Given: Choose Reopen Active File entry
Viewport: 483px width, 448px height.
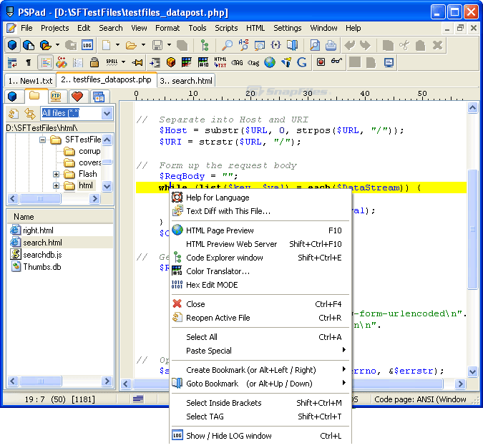Looking at the screenshot, I should point(260,318).
